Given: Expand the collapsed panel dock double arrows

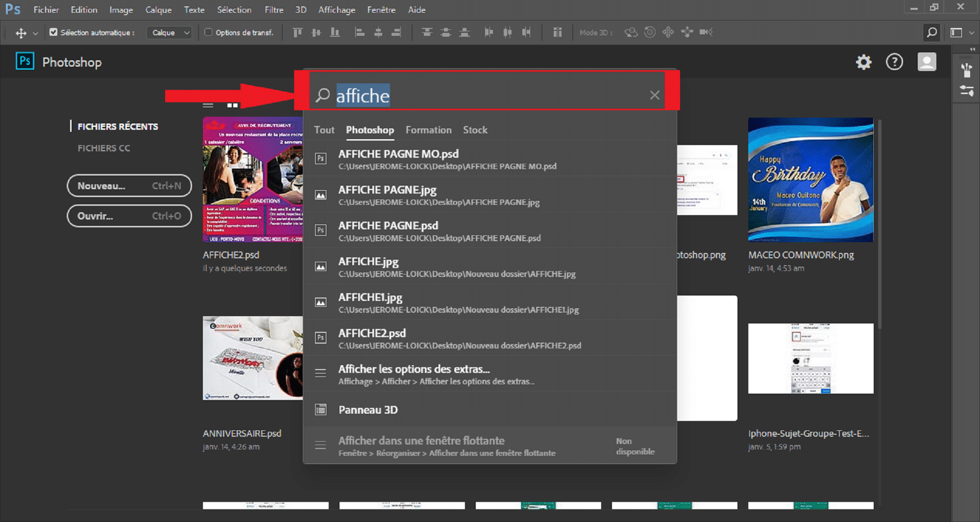Looking at the screenshot, I should (972, 50).
